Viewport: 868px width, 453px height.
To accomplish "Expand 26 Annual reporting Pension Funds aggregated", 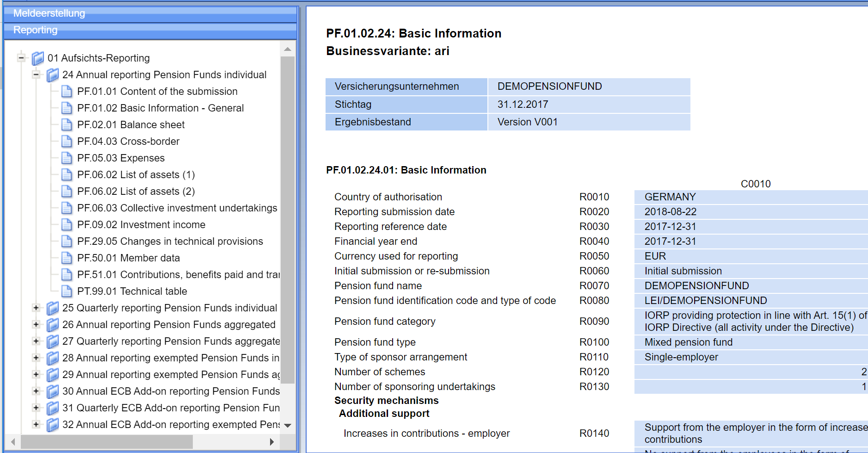I will point(36,324).
